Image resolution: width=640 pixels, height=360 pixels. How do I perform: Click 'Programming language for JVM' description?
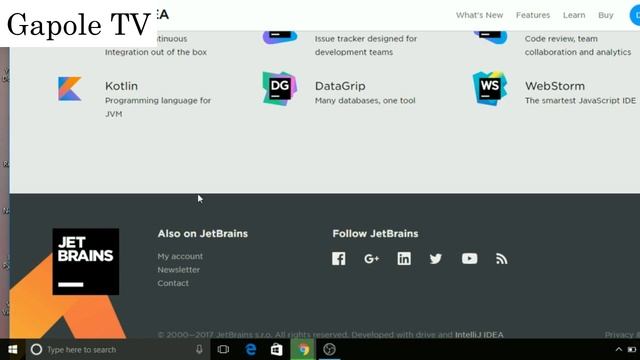click(x=158, y=107)
